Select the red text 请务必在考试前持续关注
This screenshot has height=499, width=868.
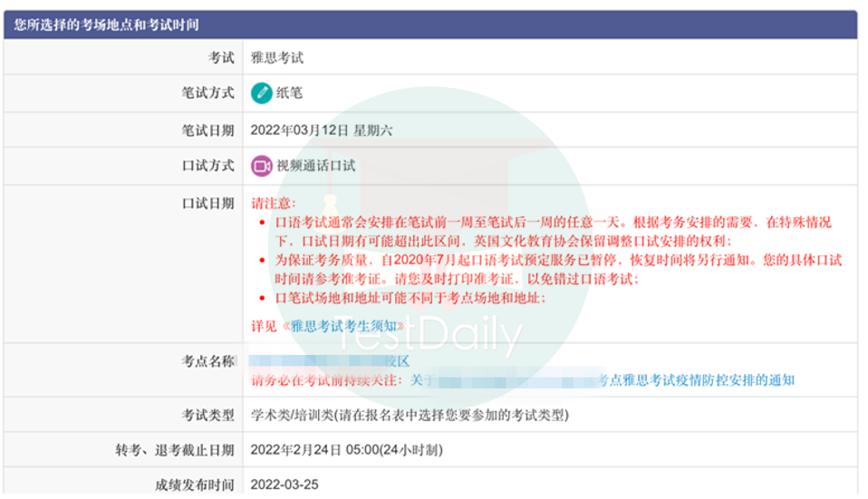coord(326,380)
